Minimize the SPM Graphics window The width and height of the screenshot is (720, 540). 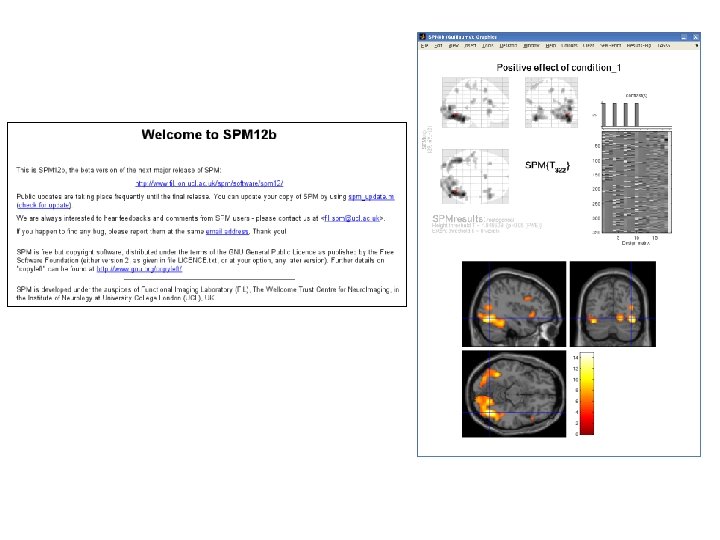point(684,37)
